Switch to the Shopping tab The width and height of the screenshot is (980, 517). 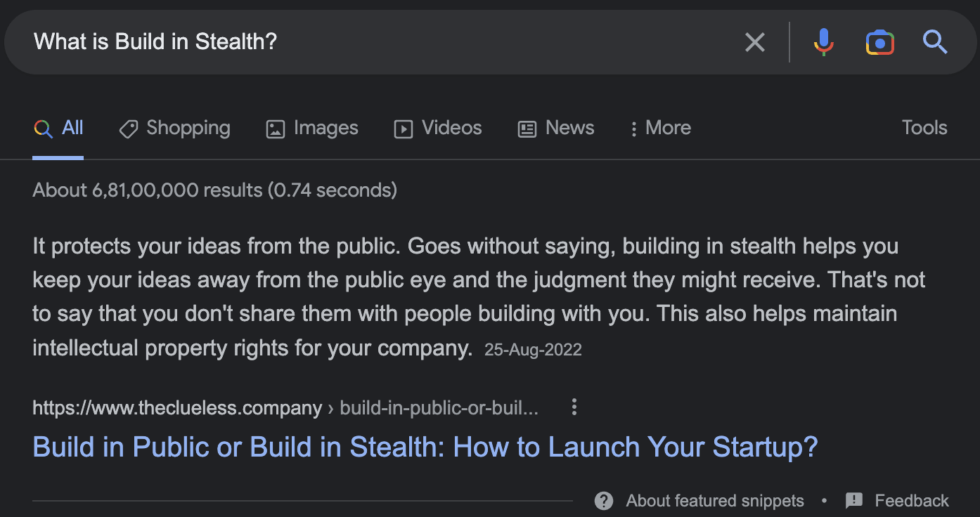coord(175,129)
